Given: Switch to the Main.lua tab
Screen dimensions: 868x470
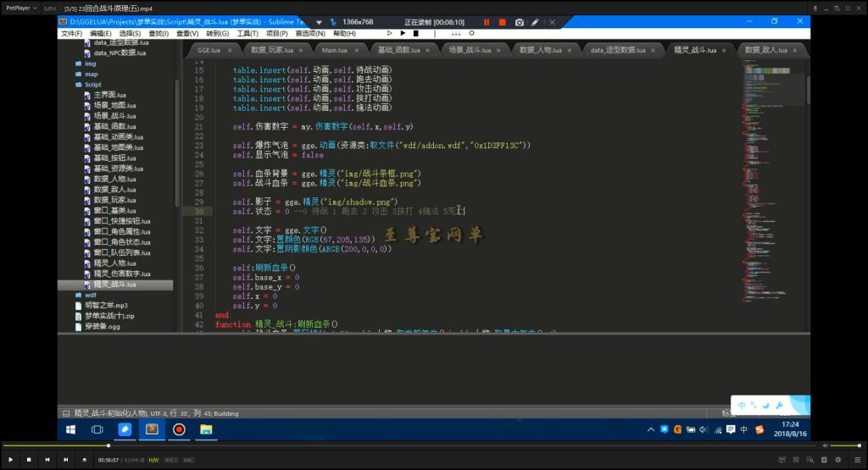Looking at the screenshot, I should click(x=335, y=50).
